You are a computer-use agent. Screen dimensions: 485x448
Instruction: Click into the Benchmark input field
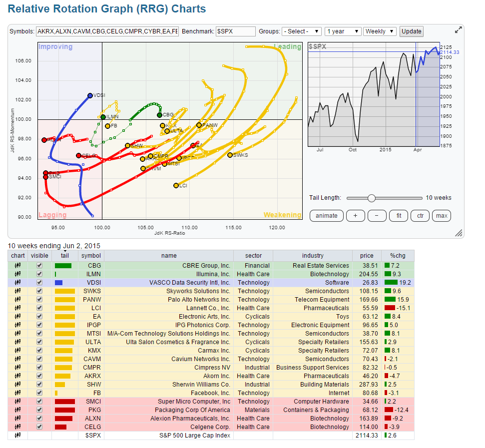235,31
